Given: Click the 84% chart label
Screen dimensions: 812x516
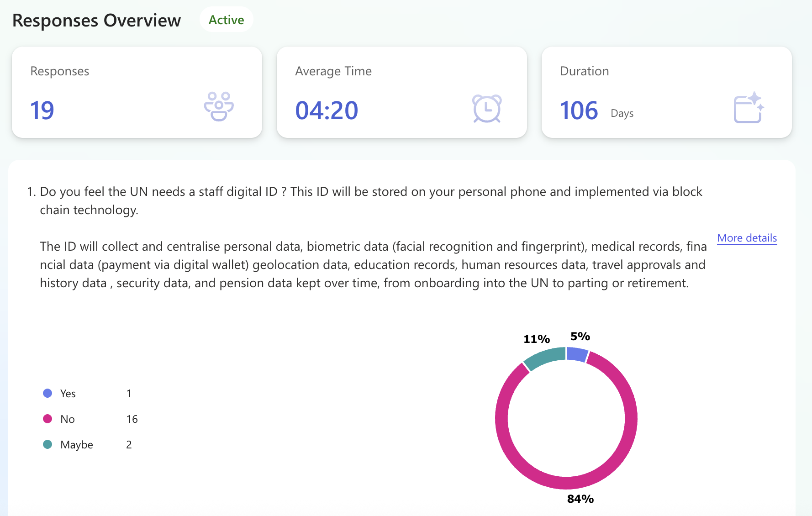Looking at the screenshot, I should 580,499.
